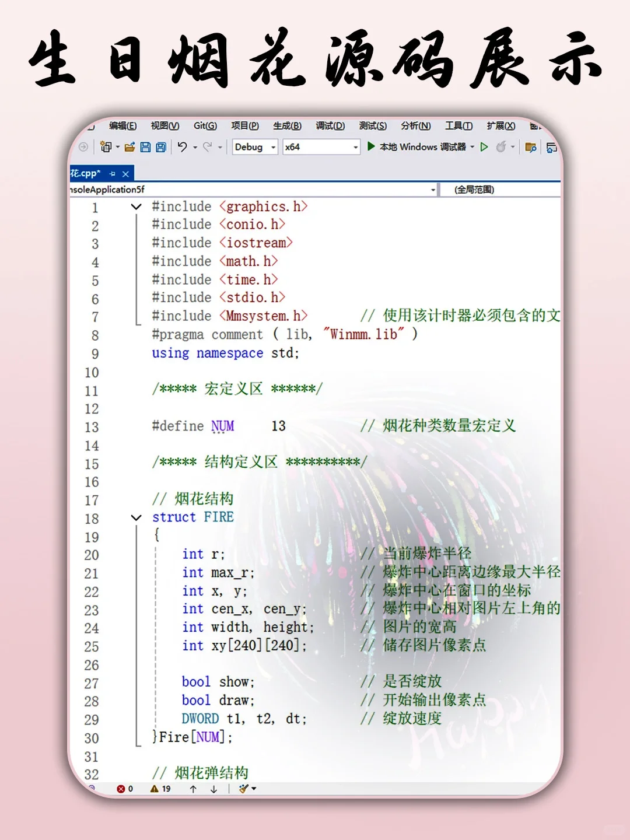The width and height of the screenshot is (630, 840).
Task: Close the 花.cpp tab
Action: (x=125, y=174)
